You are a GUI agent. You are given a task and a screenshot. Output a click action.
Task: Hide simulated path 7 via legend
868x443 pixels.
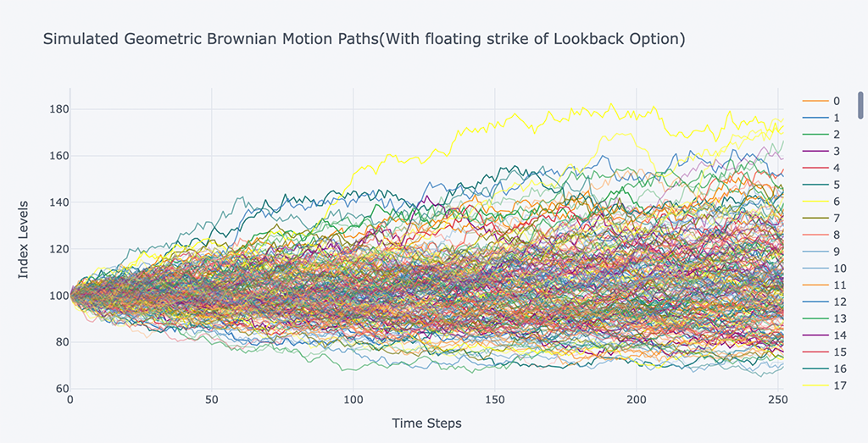(836, 218)
